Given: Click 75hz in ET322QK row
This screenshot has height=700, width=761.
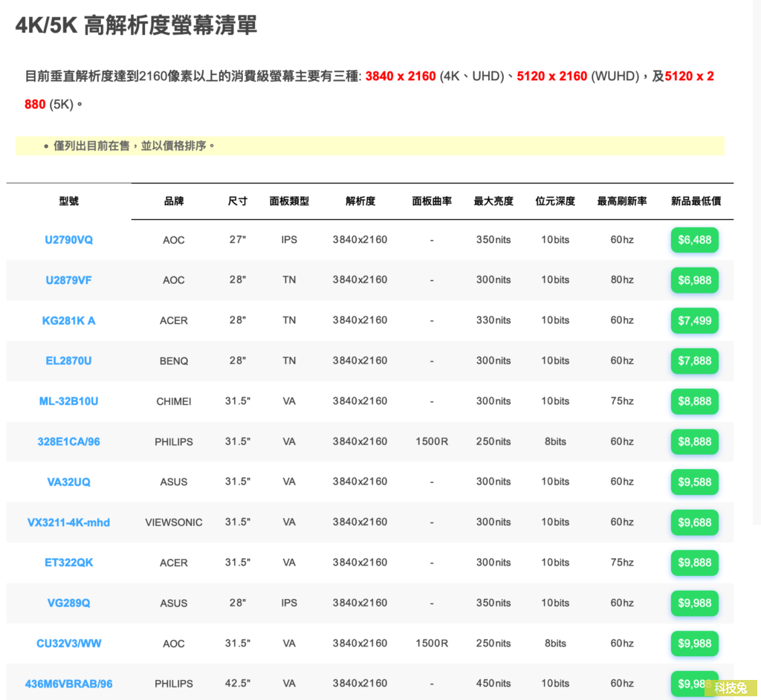Looking at the screenshot, I should [622, 563].
